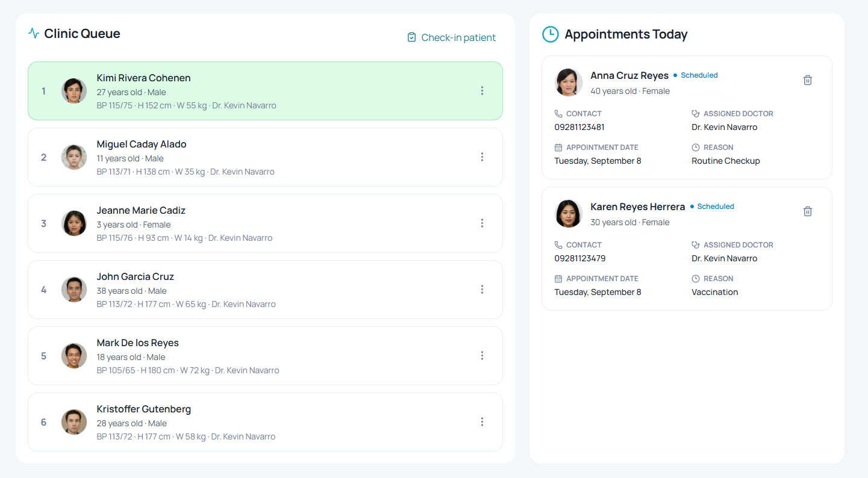
Task: Click John Garcia Cruz's avatar photo
Action: click(74, 290)
